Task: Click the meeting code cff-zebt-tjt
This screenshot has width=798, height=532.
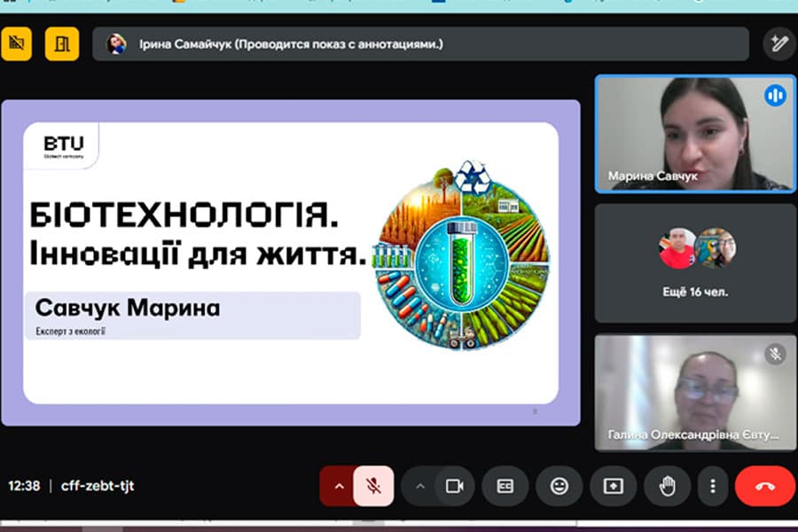Action: pos(98,486)
